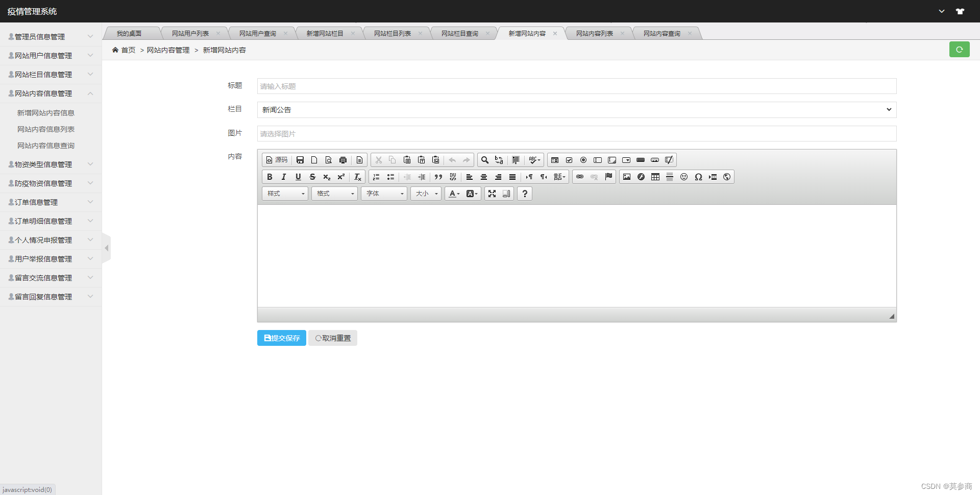Click the Insert Flash icon
The width and height of the screenshot is (980, 495).
click(x=641, y=177)
